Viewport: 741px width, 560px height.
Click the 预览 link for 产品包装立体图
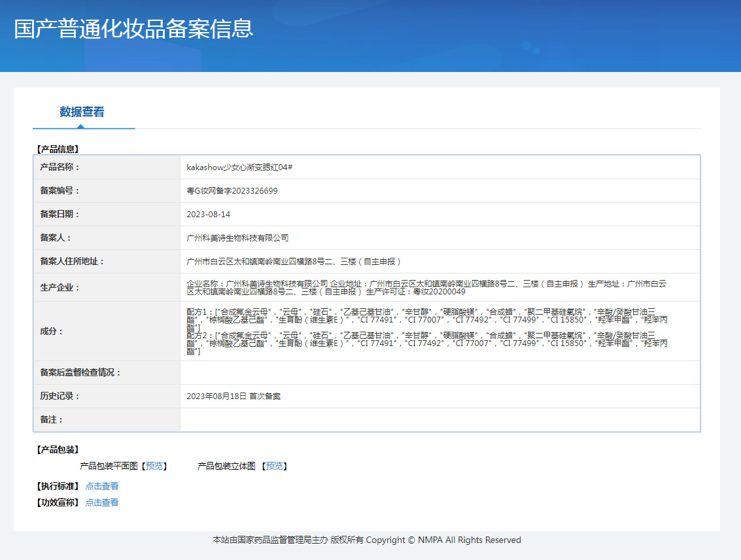(275, 466)
